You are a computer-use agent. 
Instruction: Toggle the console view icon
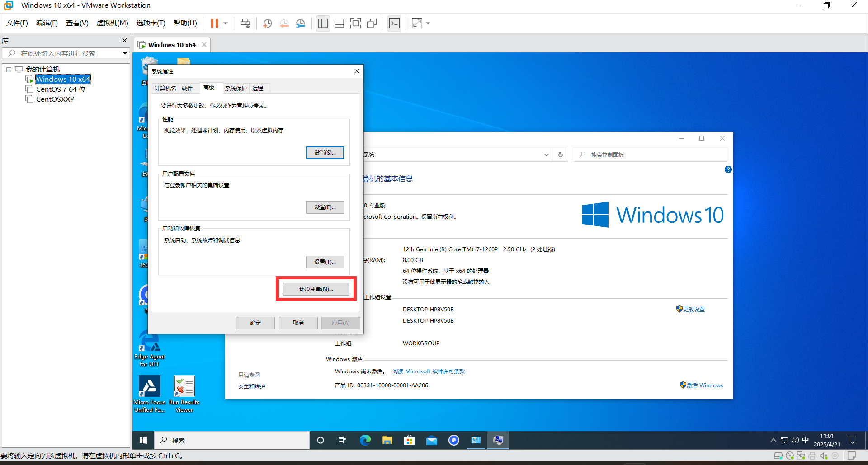pyautogui.click(x=395, y=23)
